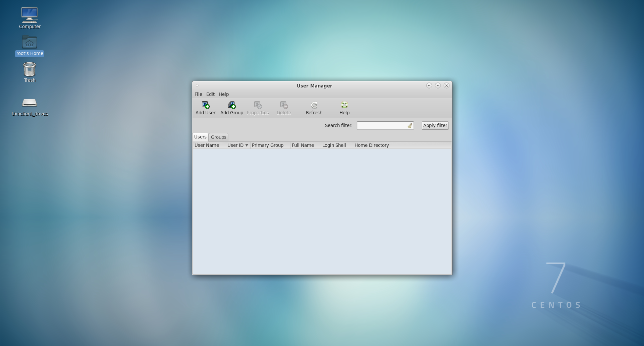The height and width of the screenshot is (346, 644).
Task: Open the Trash on the desktop
Action: [x=30, y=72]
